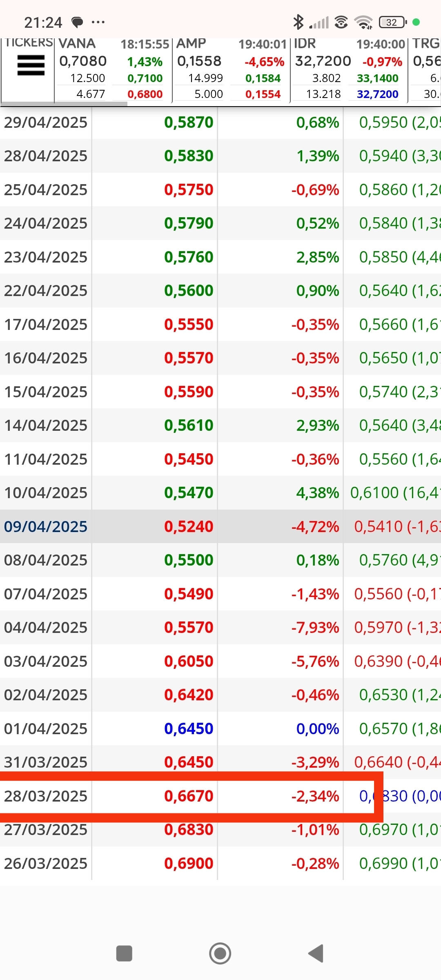Tap the Bluetooth status icon
Image resolution: width=441 pixels, height=980 pixels.
point(298,22)
